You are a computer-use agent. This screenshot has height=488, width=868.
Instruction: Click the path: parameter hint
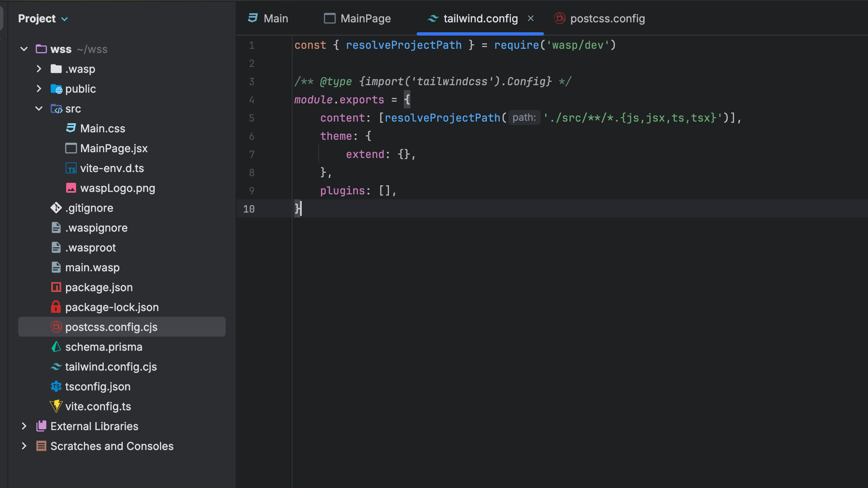click(524, 118)
